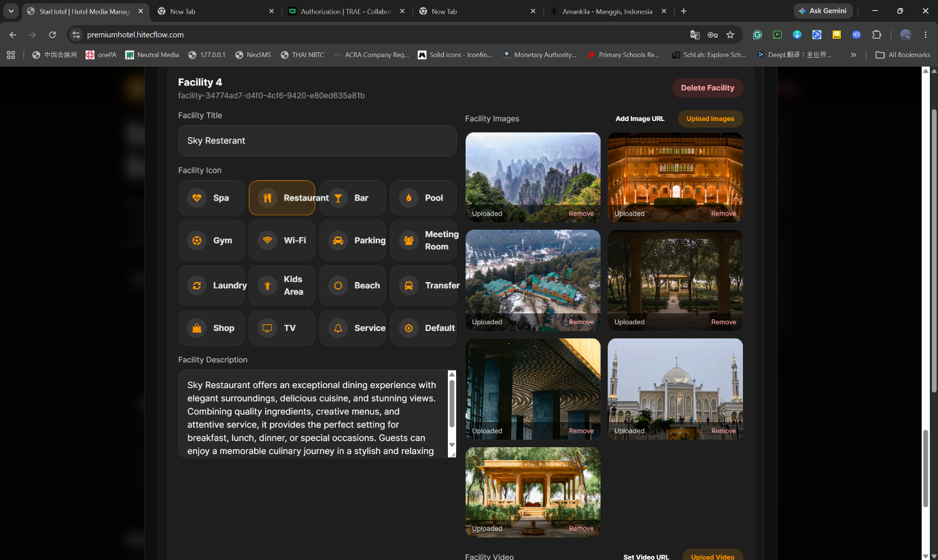Open the tab search dropdown arrow

pos(11,11)
